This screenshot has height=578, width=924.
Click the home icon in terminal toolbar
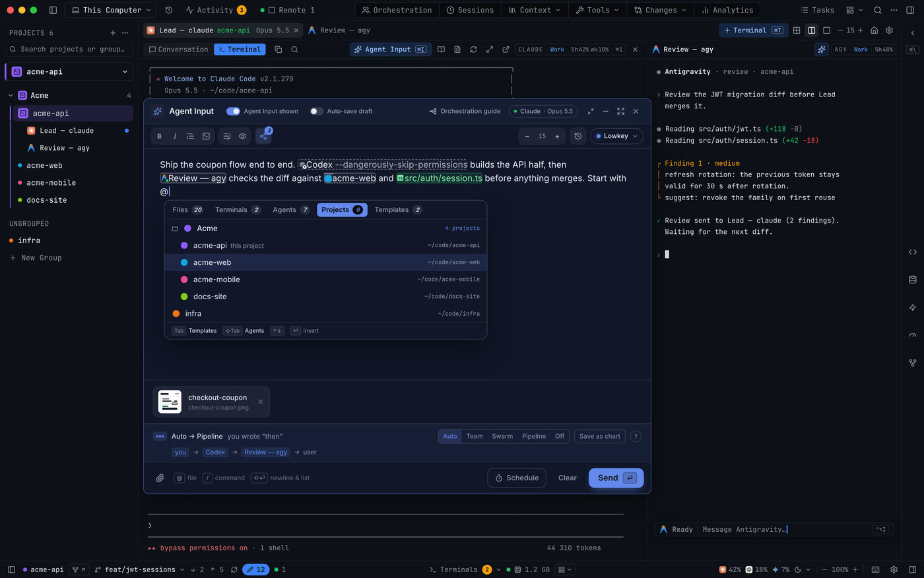pos(874,30)
